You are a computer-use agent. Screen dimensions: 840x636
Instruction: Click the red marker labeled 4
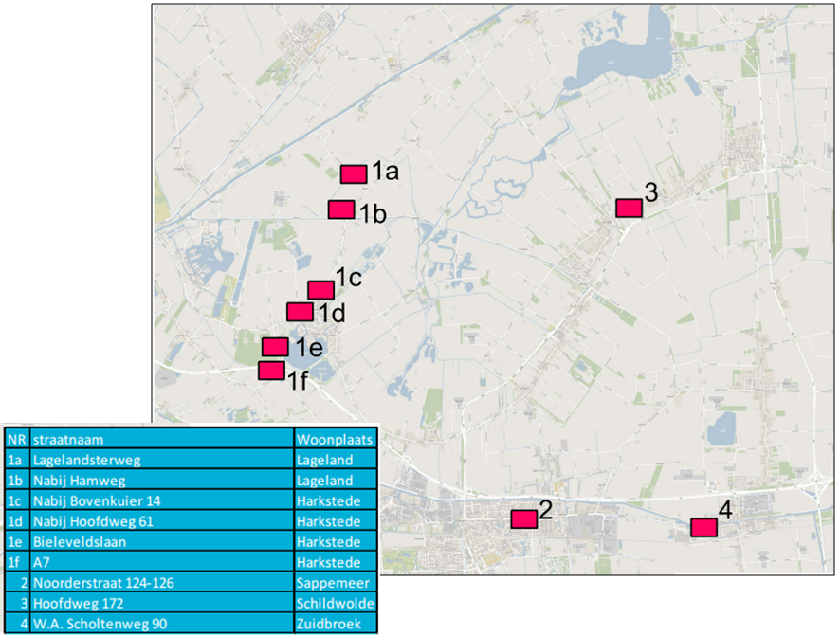703,527
